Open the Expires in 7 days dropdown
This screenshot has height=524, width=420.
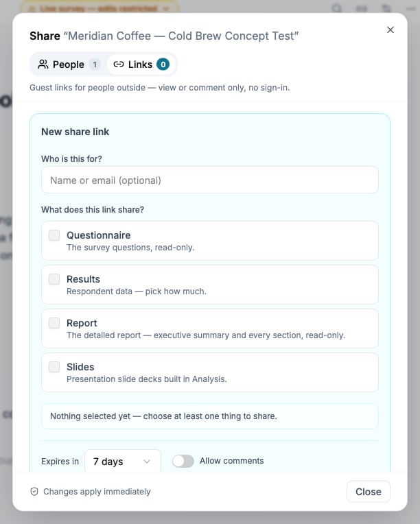pos(123,461)
